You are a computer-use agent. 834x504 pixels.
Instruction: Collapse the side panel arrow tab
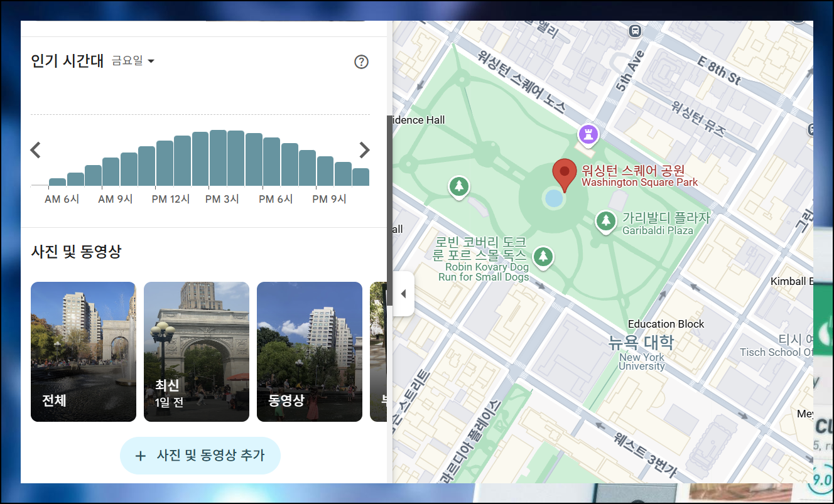403,294
